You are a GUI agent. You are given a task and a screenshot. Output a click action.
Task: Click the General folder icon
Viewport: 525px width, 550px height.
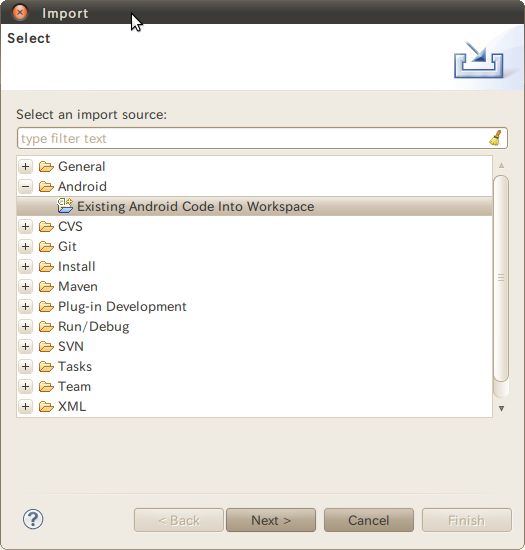46,167
